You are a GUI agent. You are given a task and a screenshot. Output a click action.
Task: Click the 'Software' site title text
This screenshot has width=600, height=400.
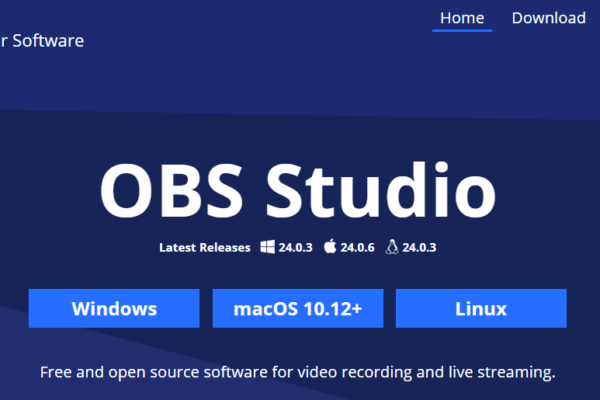click(x=48, y=41)
